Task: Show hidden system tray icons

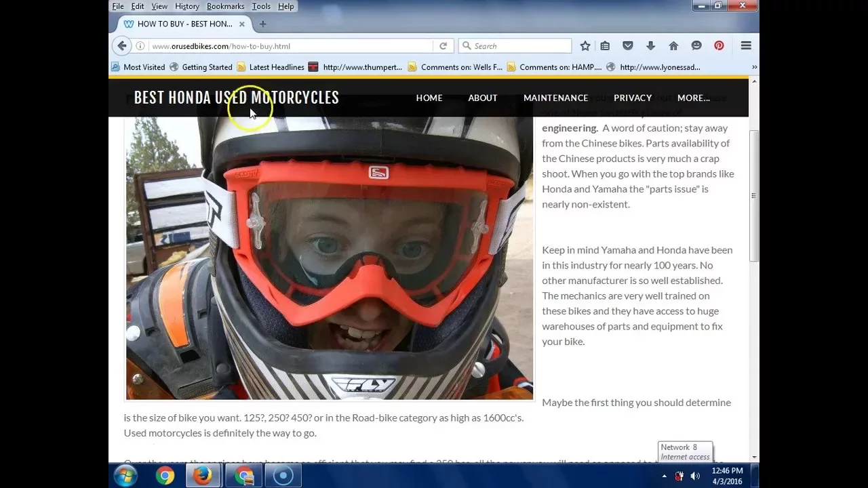Action: pos(665,476)
